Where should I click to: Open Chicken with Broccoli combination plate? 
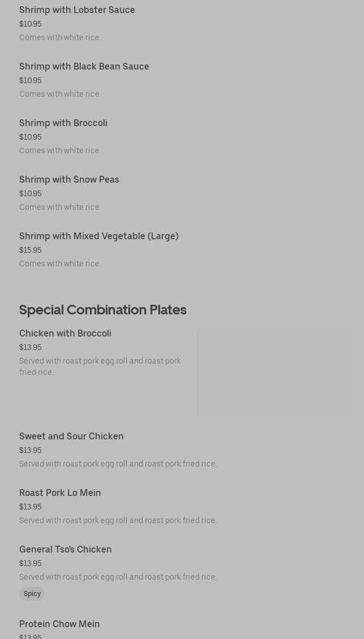tap(65, 334)
